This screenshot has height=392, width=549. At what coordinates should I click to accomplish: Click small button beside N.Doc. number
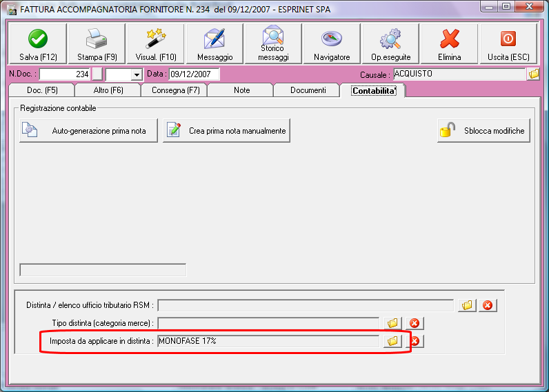click(97, 74)
